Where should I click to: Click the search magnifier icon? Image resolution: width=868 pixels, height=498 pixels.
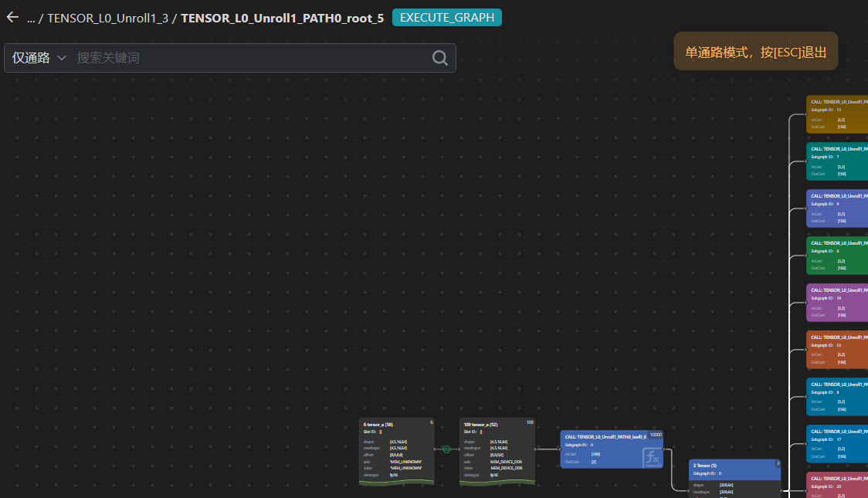coord(439,58)
